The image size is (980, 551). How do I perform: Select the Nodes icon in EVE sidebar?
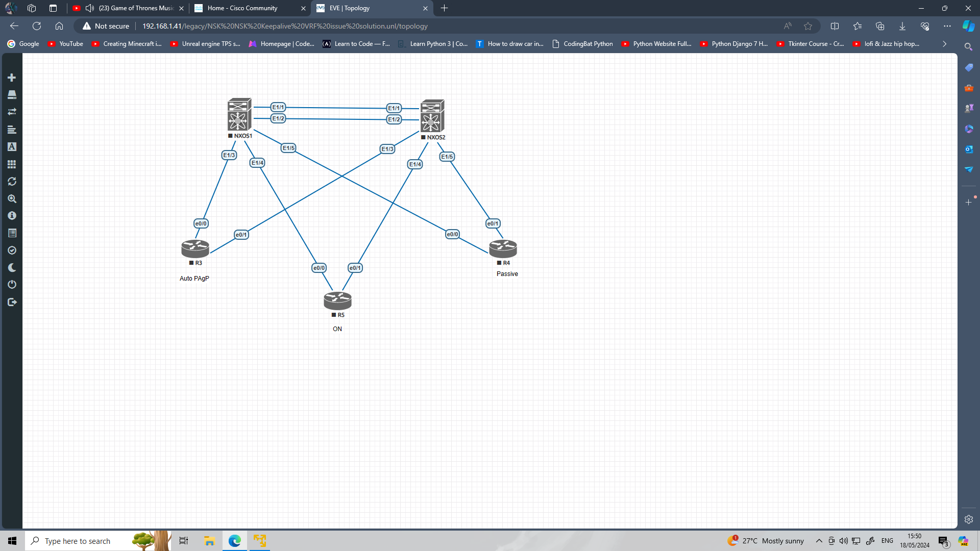(12, 94)
